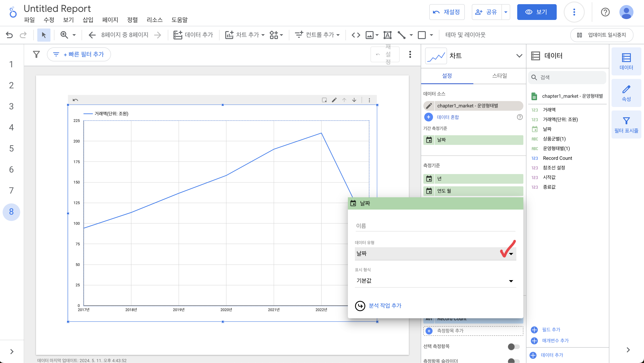The width and height of the screenshot is (644, 363).
Task: Click the pencil edit icon on chart header
Action: point(334,100)
